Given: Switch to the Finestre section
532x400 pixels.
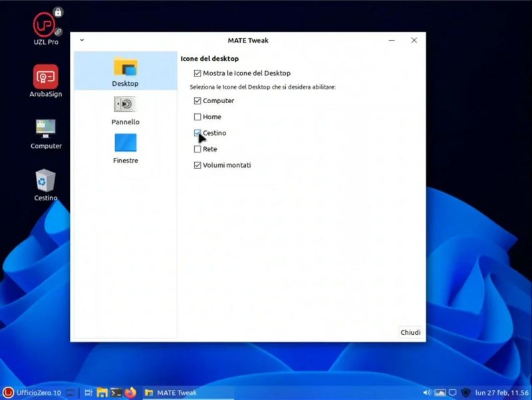Looking at the screenshot, I should tap(125, 150).
